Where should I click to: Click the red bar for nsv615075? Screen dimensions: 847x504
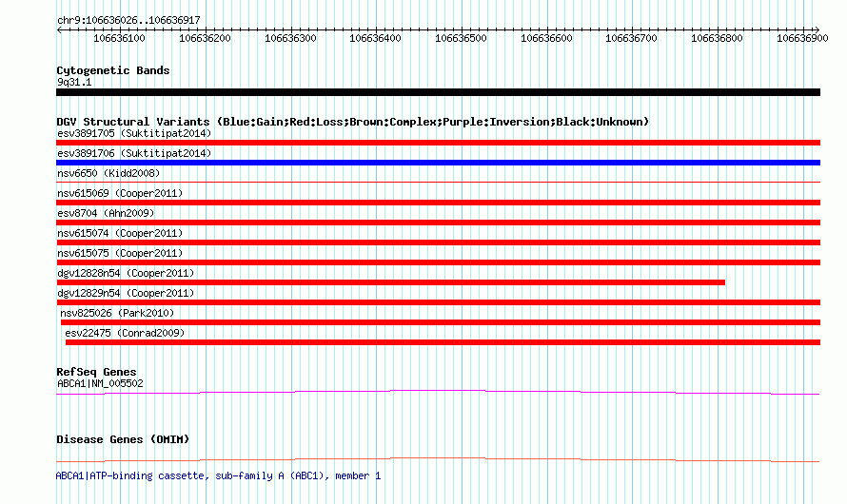[438, 262]
